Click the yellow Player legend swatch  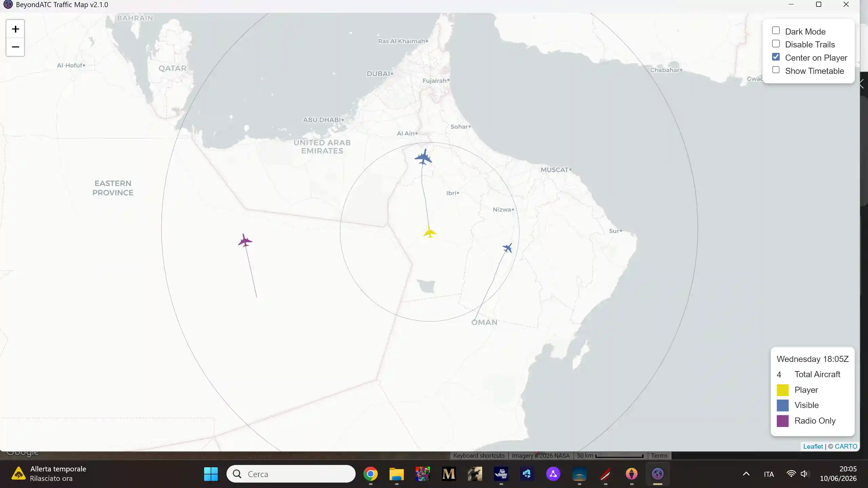point(783,390)
